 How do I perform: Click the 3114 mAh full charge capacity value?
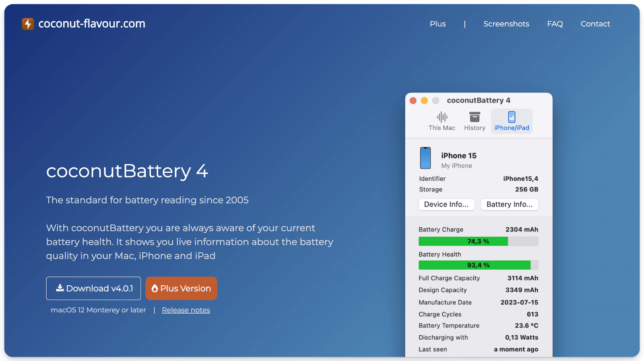click(522, 278)
